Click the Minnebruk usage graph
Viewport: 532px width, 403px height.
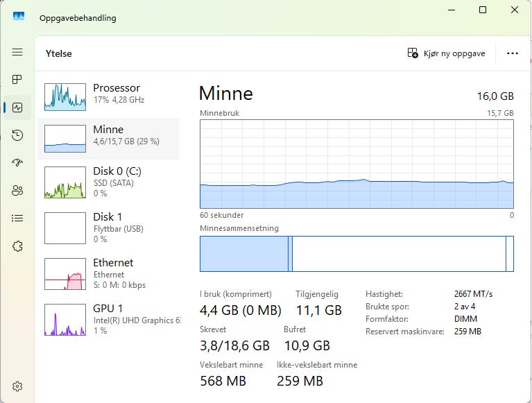point(357,164)
